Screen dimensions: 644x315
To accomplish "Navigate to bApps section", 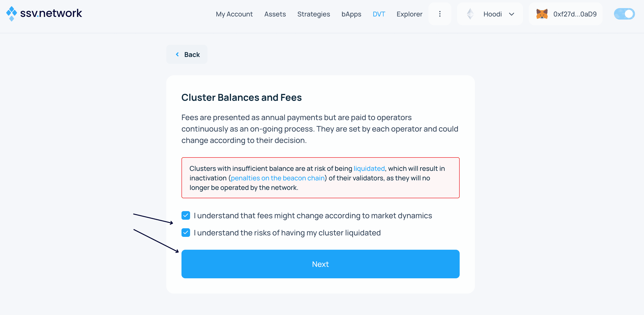I will (x=351, y=14).
